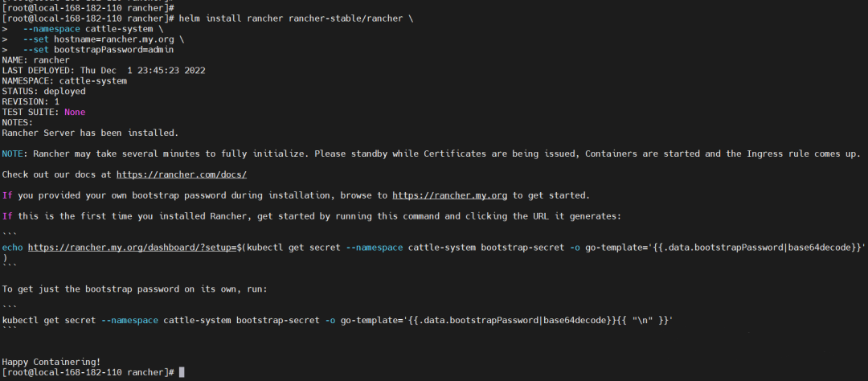This screenshot has width=868, height=381.
Task: Select the 'NAME: rancher' output line
Action: (35, 59)
